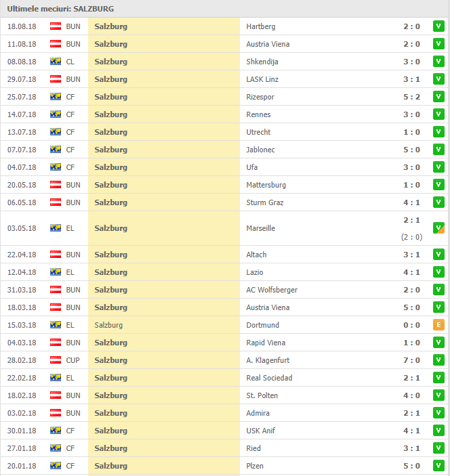This screenshot has width=450, height=476.
Task: Click the orange E badge in the Dortmund row
Action: point(438,325)
